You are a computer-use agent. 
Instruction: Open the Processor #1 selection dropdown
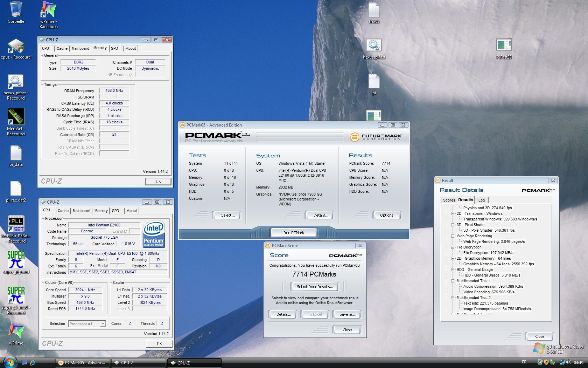(x=87, y=324)
